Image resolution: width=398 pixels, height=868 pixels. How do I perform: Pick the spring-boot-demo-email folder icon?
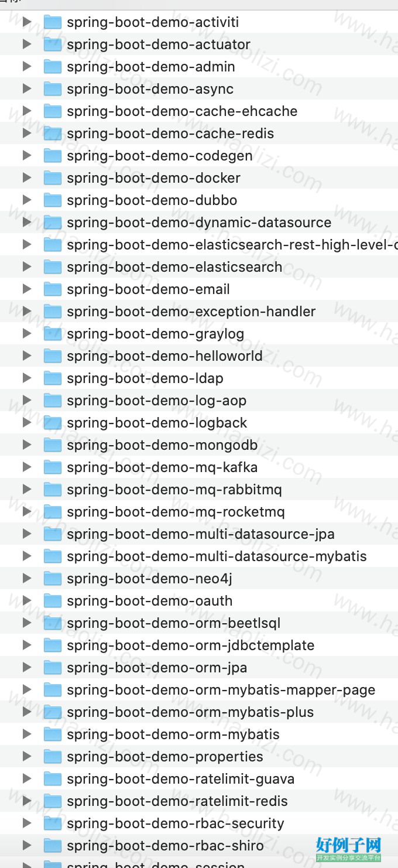pos(53,289)
